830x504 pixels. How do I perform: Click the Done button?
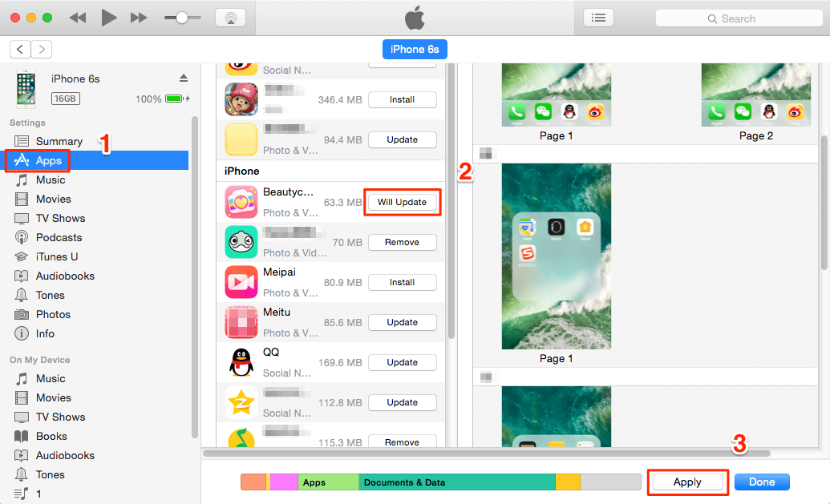pos(762,482)
